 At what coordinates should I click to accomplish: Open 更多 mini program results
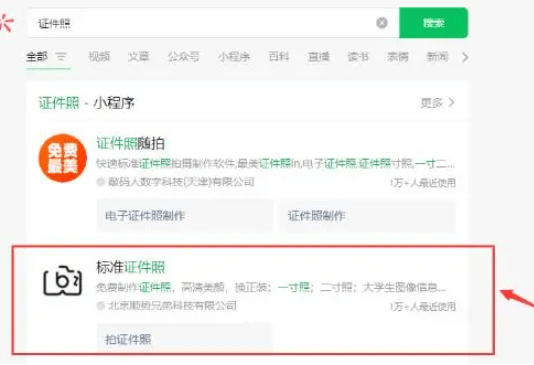[x=437, y=102]
